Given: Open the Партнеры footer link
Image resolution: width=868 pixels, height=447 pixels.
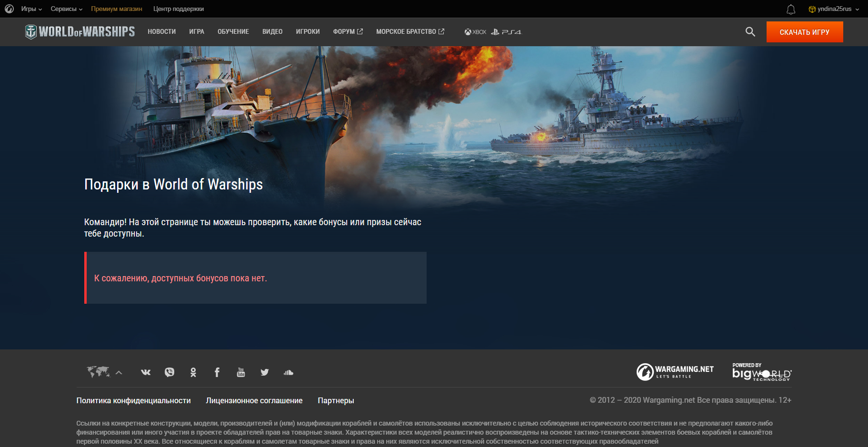Looking at the screenshot, I should [x=336, y=401].
